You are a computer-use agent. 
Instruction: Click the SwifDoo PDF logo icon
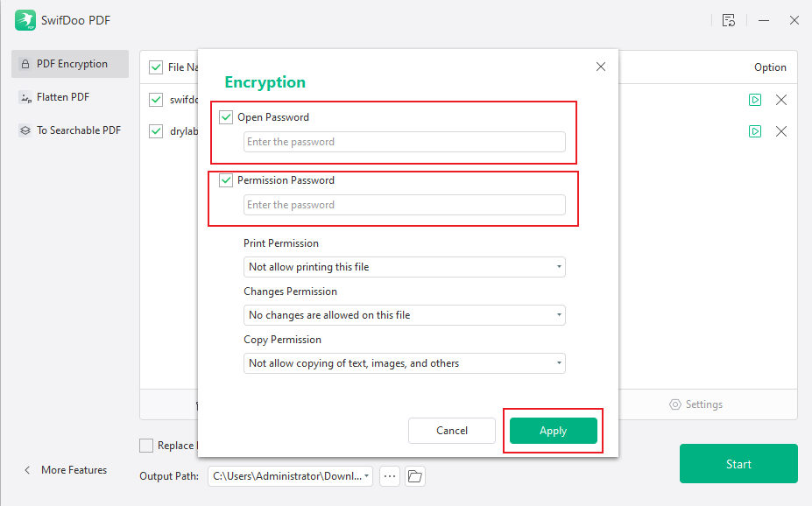(24, 19)
